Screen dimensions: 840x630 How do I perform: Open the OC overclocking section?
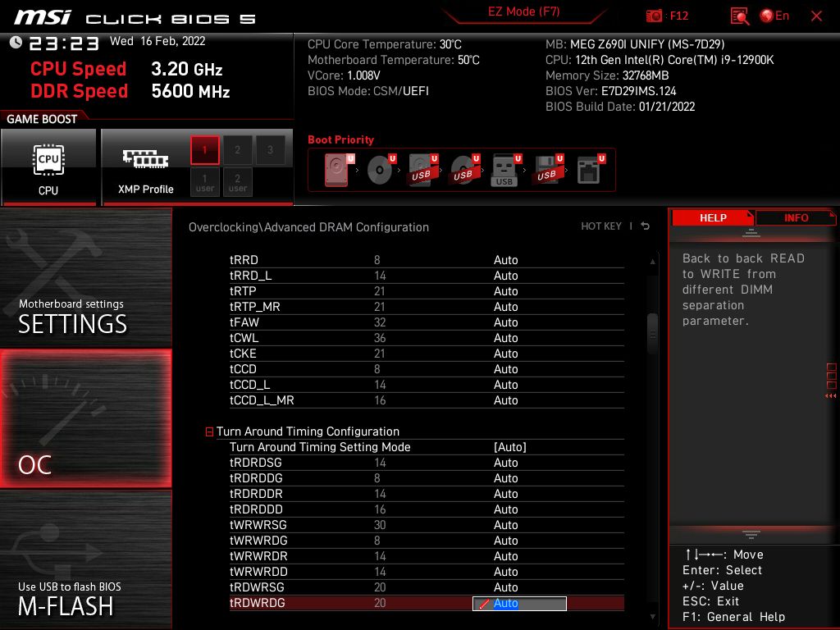tap(85, 418)
